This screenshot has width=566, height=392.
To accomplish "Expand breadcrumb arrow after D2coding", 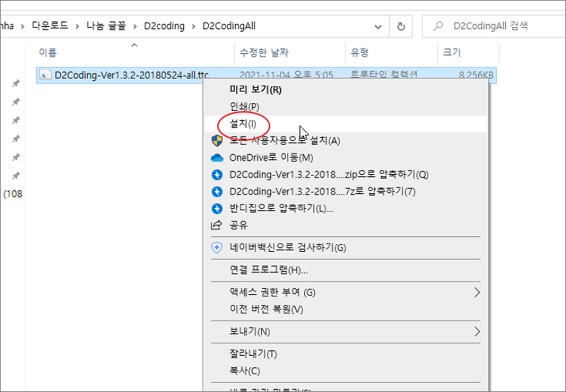I will pos(194,27).
